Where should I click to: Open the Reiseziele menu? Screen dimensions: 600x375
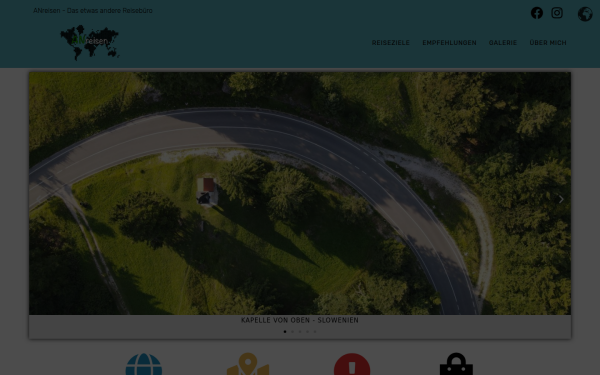tap(391, 43)
